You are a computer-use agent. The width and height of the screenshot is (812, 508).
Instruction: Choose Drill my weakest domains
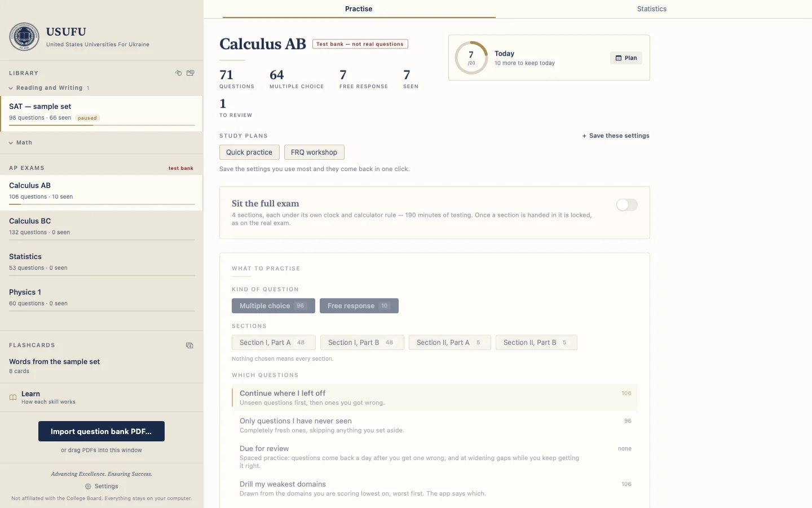[435, 488]
